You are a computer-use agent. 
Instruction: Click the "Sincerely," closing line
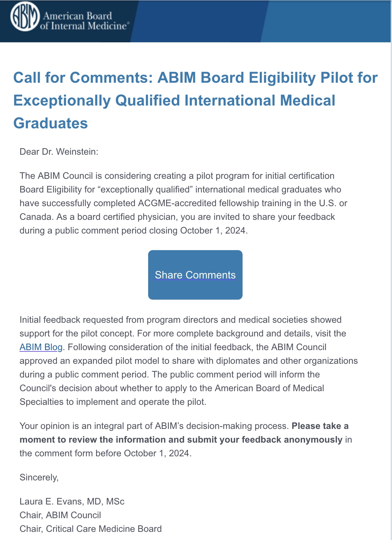[39, 477]
